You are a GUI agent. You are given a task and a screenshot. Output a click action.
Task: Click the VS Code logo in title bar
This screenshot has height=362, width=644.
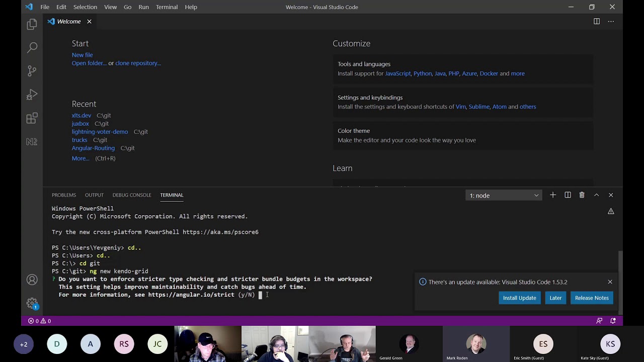[29, 7]
